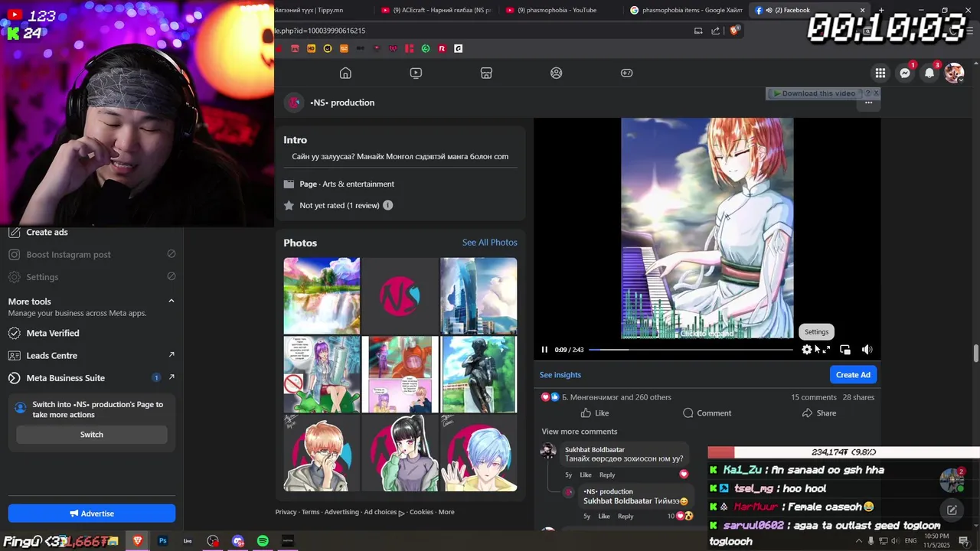Click share page icon in address bar
The height and width of the screenshot is (551, 980).
click(x=715, y=31)
